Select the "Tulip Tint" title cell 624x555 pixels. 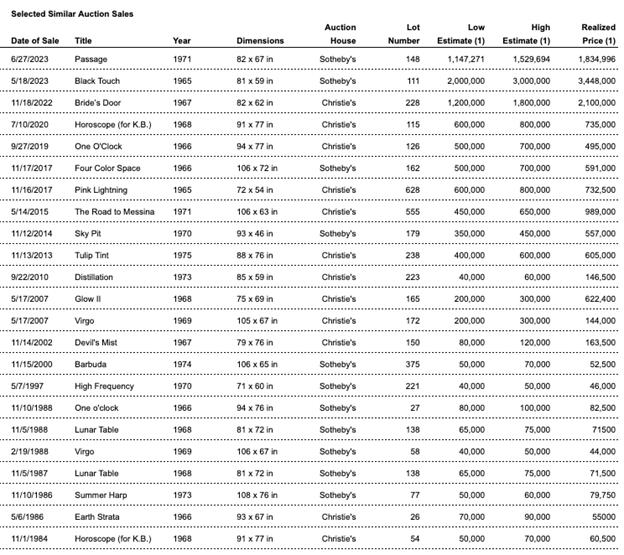[95, 255]
